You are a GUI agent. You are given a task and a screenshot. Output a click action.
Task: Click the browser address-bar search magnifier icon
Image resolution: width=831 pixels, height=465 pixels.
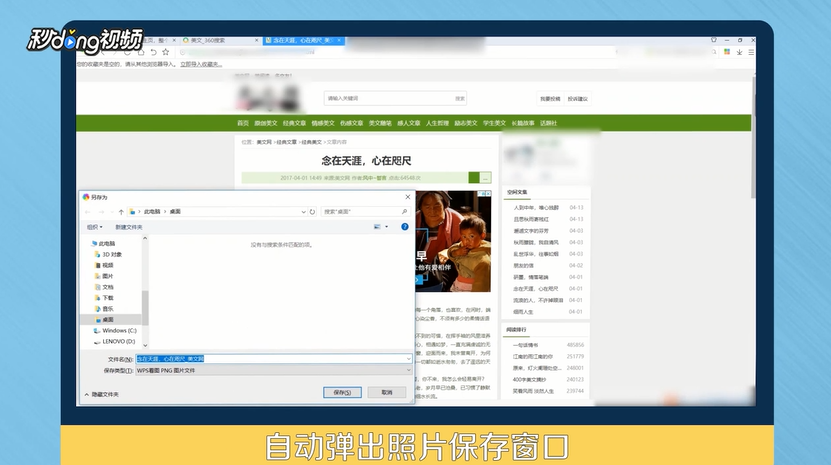click(x=714, y=52)
